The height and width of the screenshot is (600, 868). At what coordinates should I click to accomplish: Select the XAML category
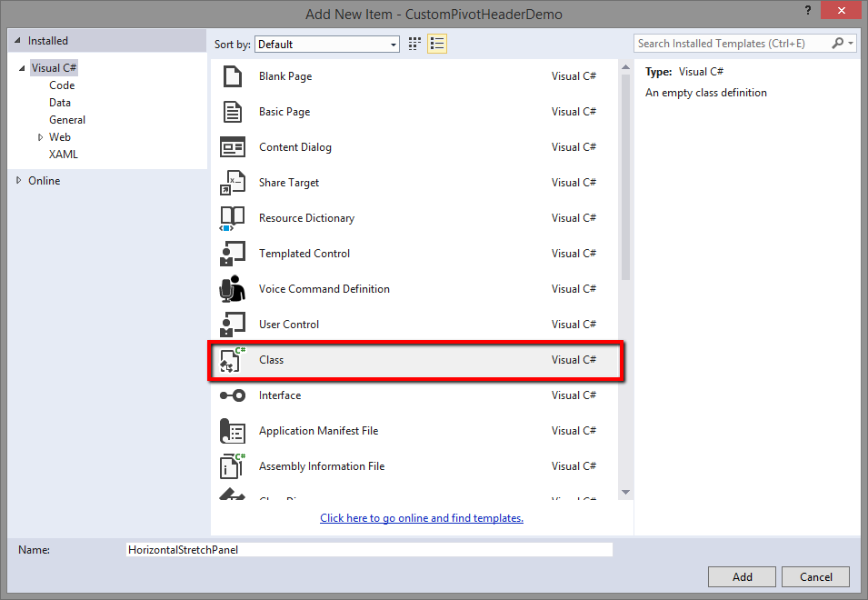[x=64, y=155]
